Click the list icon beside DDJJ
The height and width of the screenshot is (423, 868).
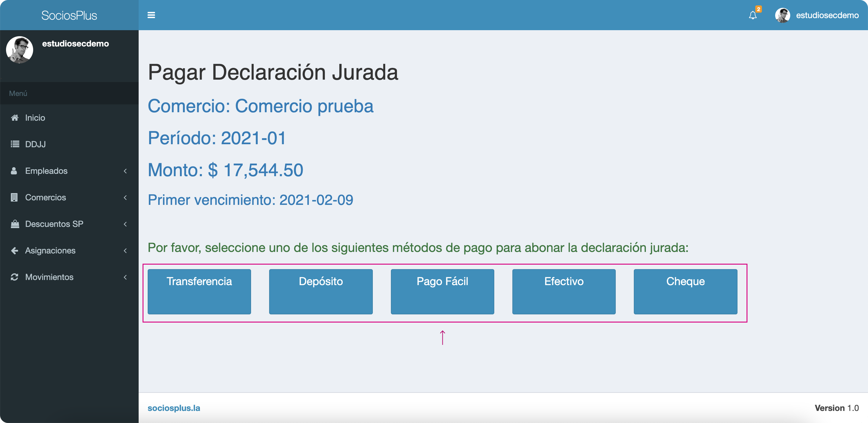coord(15,144)
